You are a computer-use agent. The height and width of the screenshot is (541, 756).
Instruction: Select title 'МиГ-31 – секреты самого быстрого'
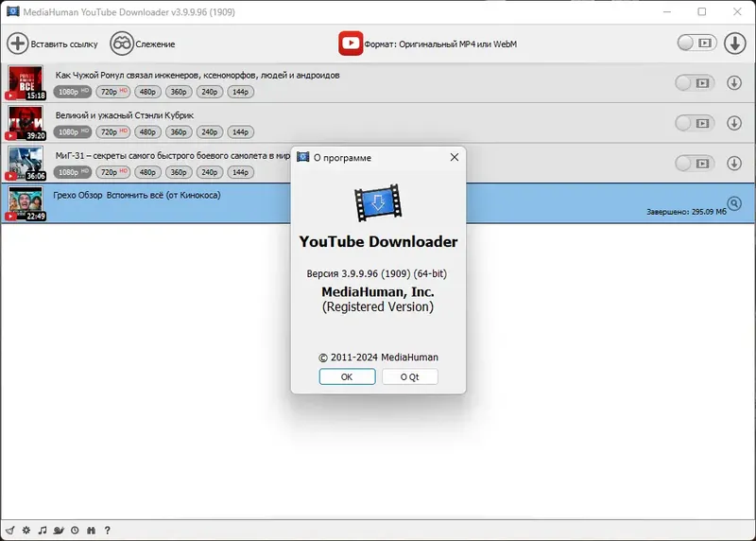173,155
